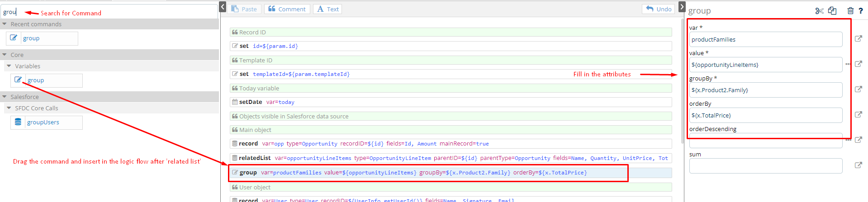Collapse the Core section
Screen dimensions: 868x202
click(x=5, y=55)
